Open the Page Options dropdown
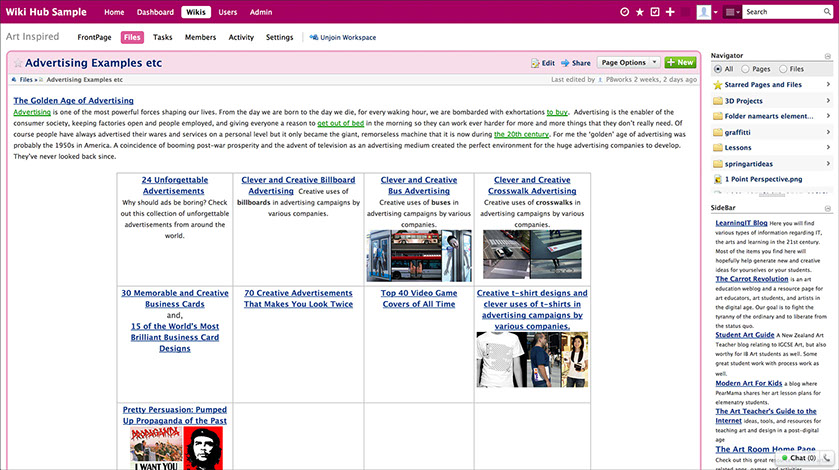Viewport: 839px width, 470px height. [628, 63]
